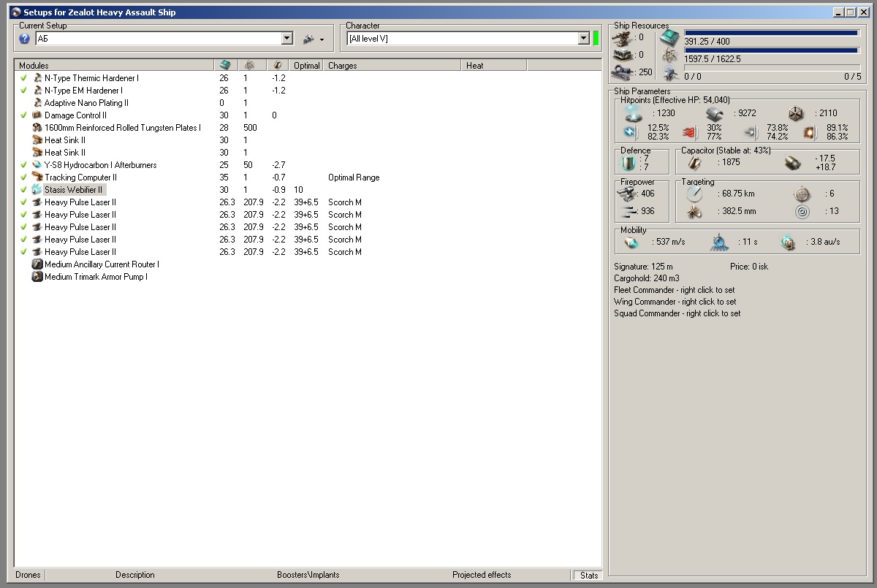Click the EM resistance icon showing 12.5%
Screen dimensions: 877x588
tap(630, 132)
